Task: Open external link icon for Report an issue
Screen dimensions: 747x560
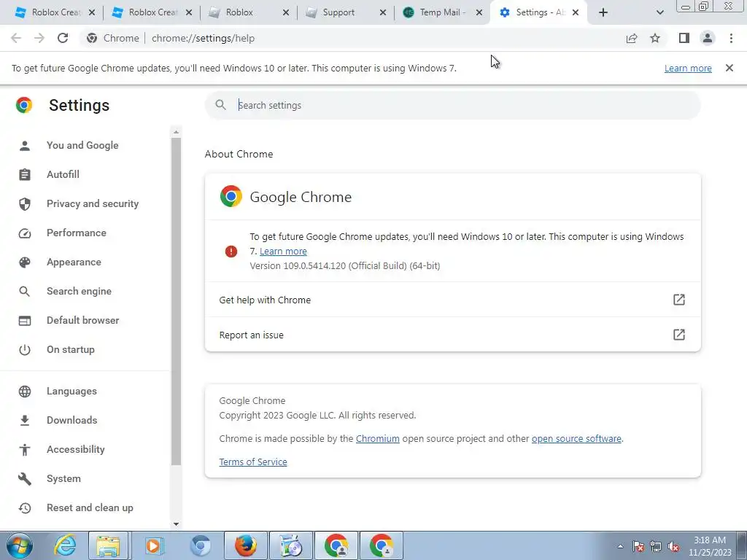Action: tap(679, 335)
